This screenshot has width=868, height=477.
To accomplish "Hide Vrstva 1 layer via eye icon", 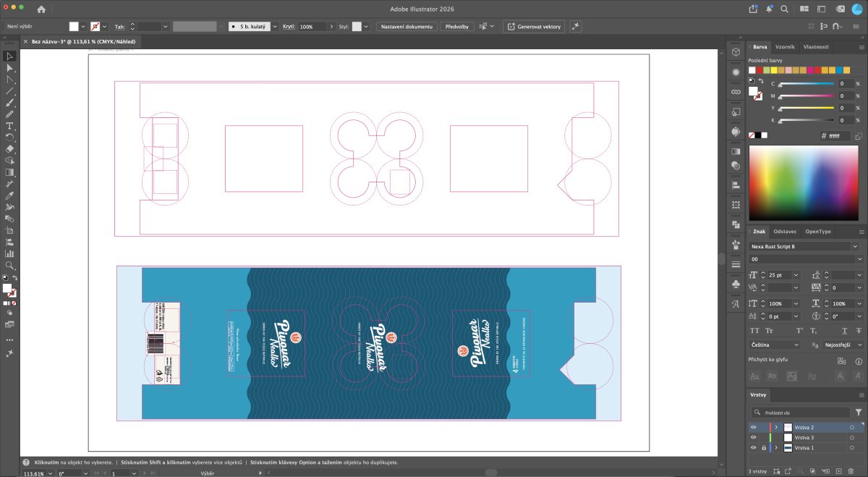I will coord(753,447).
